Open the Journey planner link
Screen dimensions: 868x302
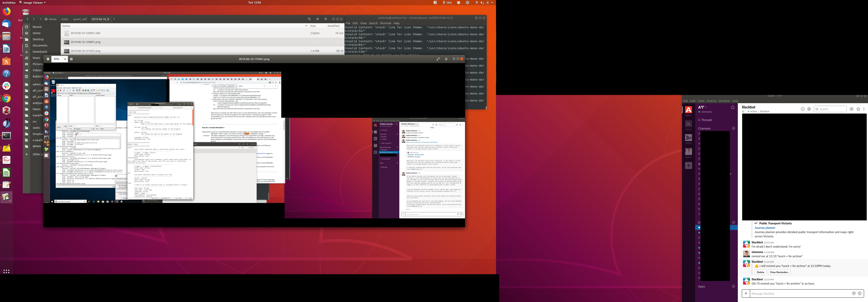coord(765,228)
